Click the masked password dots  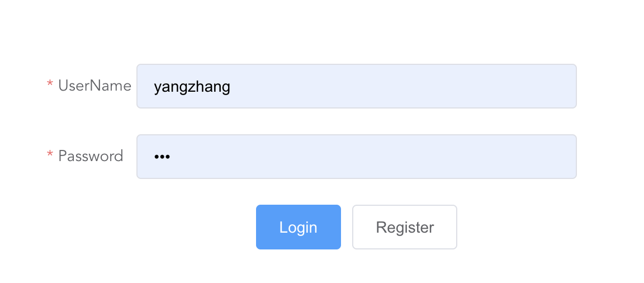point(162,157)
